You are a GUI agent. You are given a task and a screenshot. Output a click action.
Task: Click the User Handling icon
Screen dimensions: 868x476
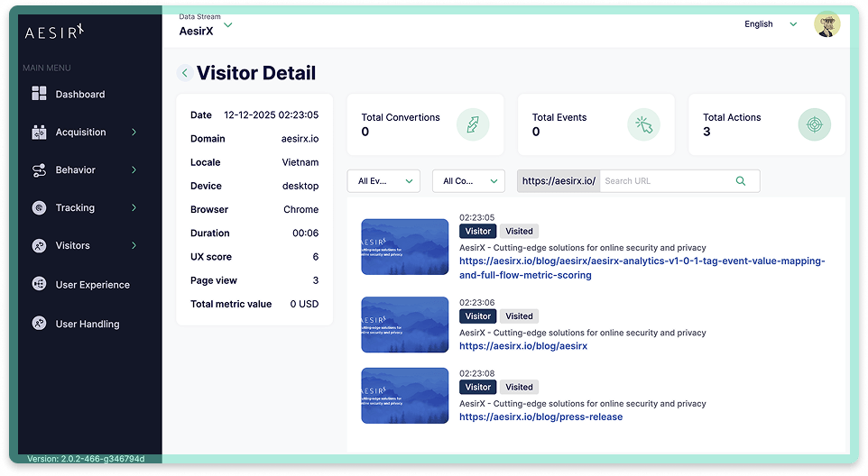pos(40,323)
